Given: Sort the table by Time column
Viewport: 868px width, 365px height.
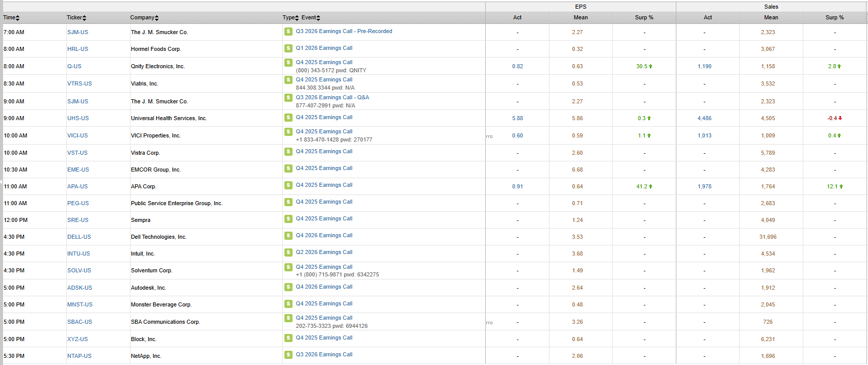Looking at the screenshot, I should coord(11,18).
